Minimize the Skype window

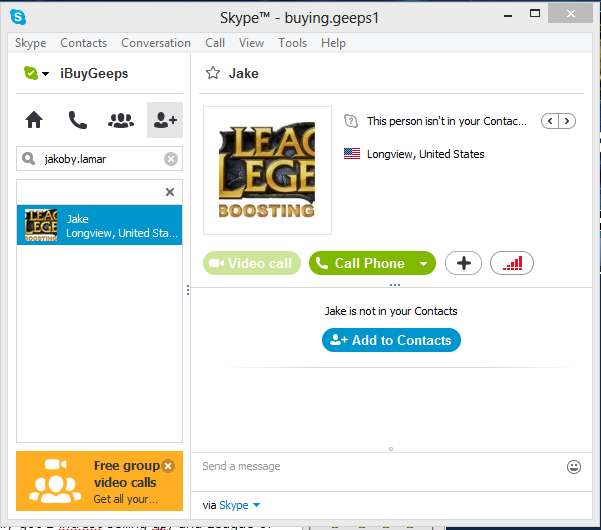click(x=508, y=16)
